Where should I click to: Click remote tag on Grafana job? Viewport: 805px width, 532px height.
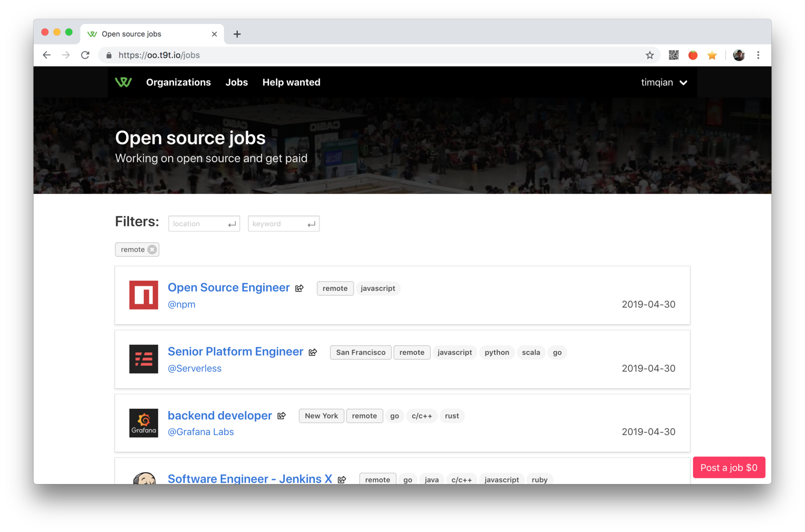pyautogui.click(x=364, y=416)
